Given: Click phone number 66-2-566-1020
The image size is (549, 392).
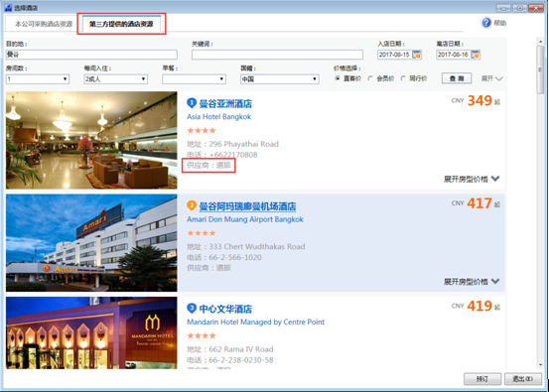Looking at the screenshot, I should (x=235, y=257).
